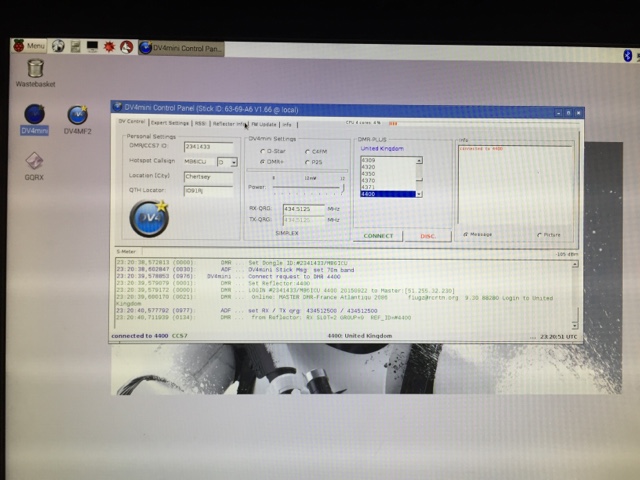640x480 pixels.
Task: Click the log pane scroll-up arrow
Action: (x=575, y=264)
